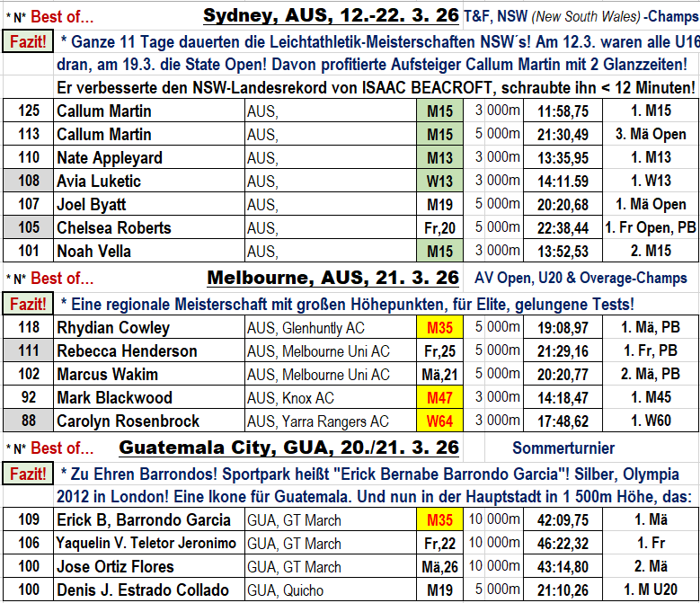Select the Nate Appleyard name cell
This screenshot has width=700, height=603.
148,158
